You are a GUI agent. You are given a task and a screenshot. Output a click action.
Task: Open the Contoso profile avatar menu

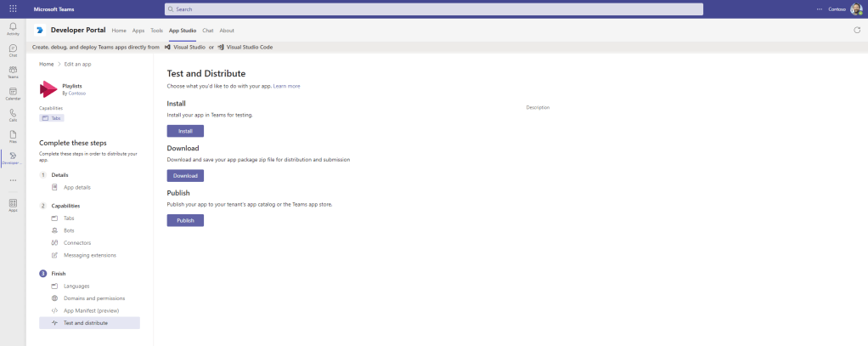pos(856,9)
